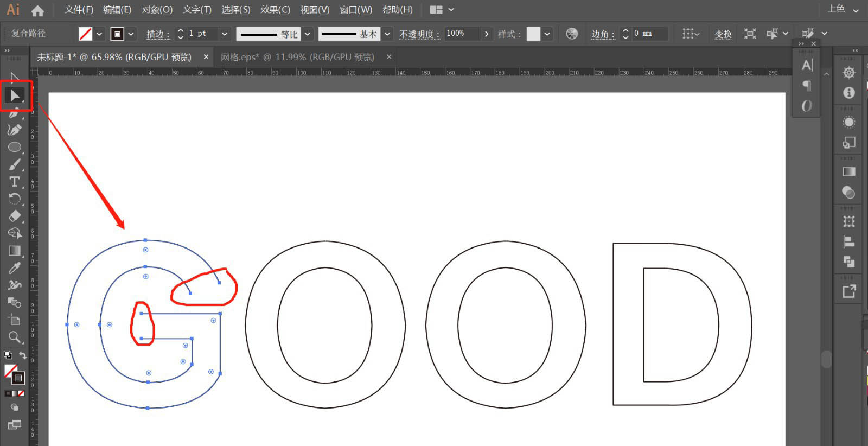Open the Info panel
This screenshot has height=446, width=868.
pos(849,93)
